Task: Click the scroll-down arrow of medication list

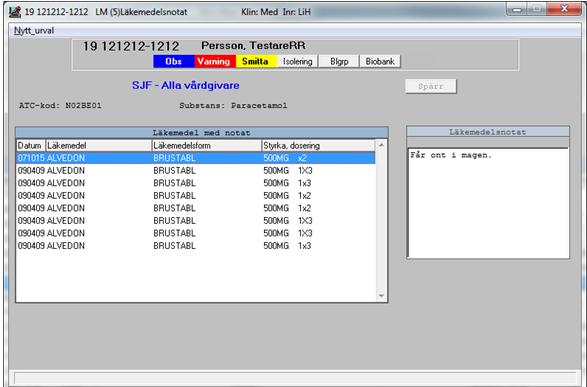Action: point(381,296)
